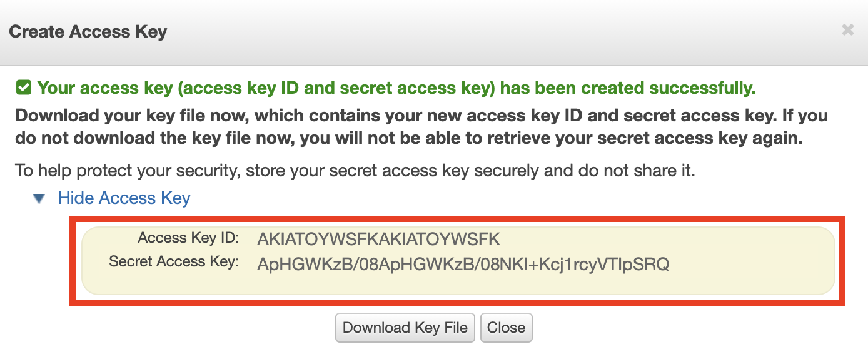Click the 'retrieve your secret access key again' line
This screenshot has width=868, height=349.
(408, 139)
